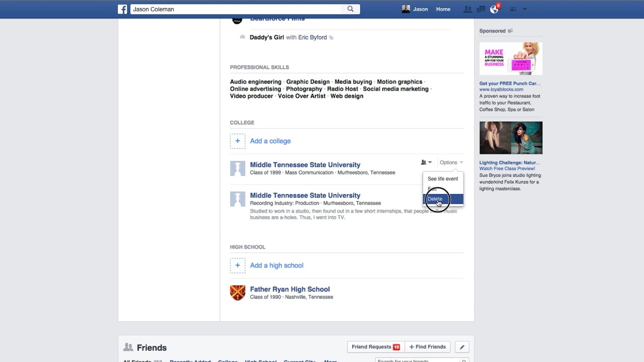Click the Radio Host skill

(x=343, y=89)
